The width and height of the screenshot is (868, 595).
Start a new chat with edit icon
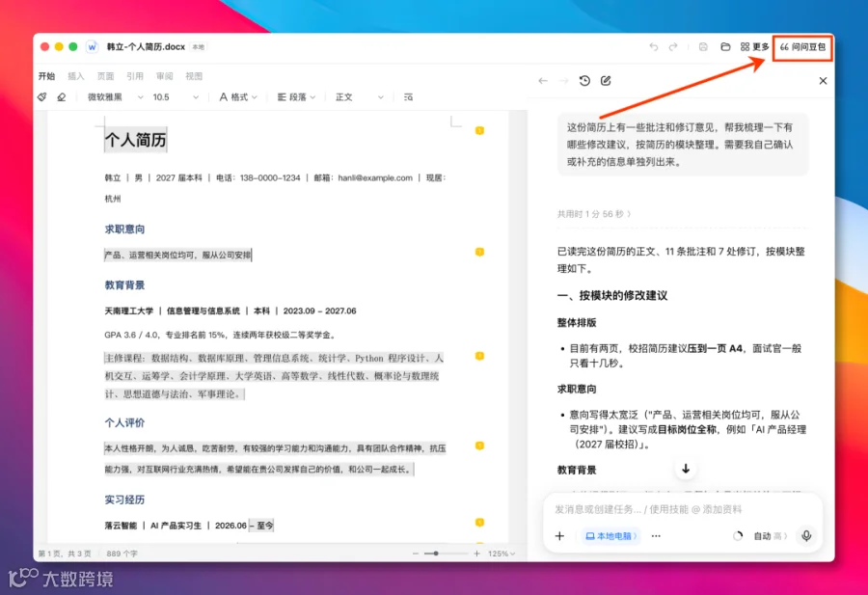click(606, 81)
